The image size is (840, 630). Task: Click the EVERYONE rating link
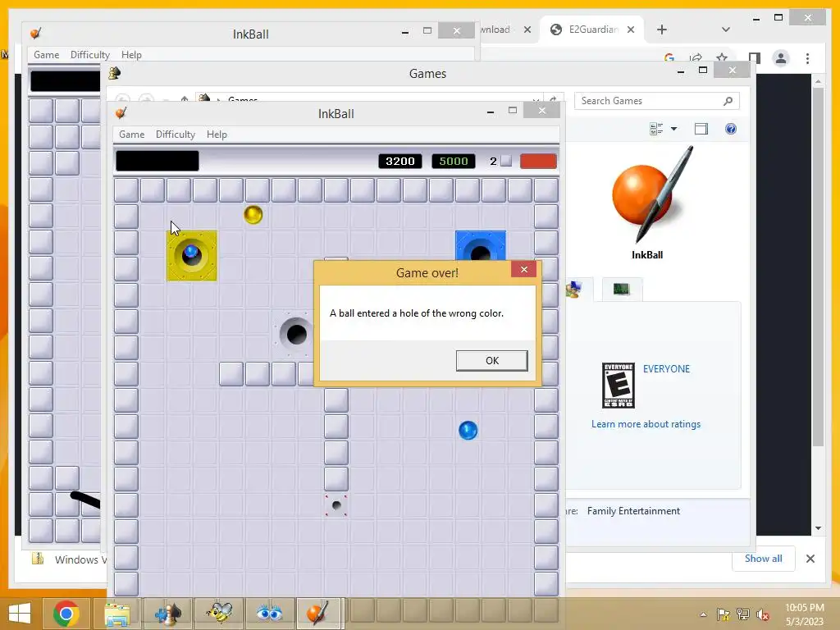point(666,368)
